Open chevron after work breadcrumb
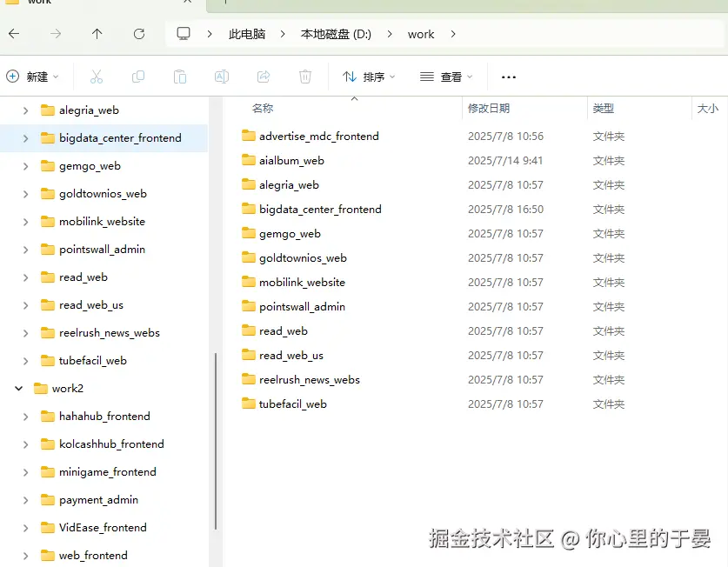Screen dimensions: 728x567 click(x=453, y=35)
